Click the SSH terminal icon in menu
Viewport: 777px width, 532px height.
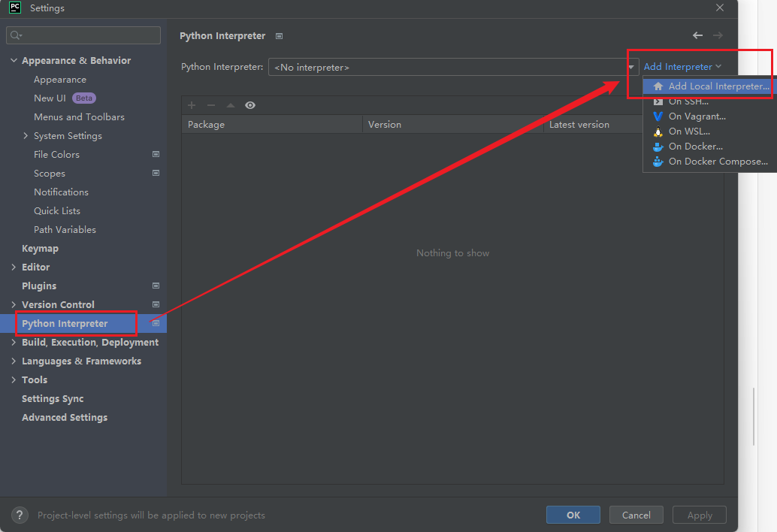658,102
